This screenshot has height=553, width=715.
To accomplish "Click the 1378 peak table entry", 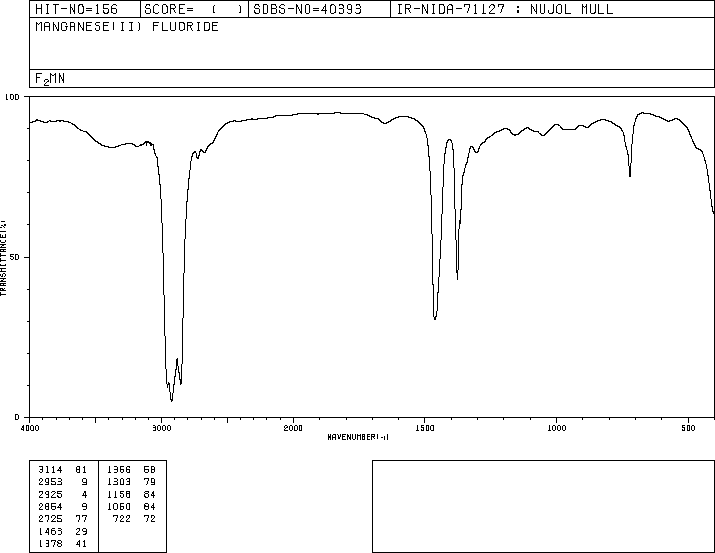I will [x=50, y=543].
